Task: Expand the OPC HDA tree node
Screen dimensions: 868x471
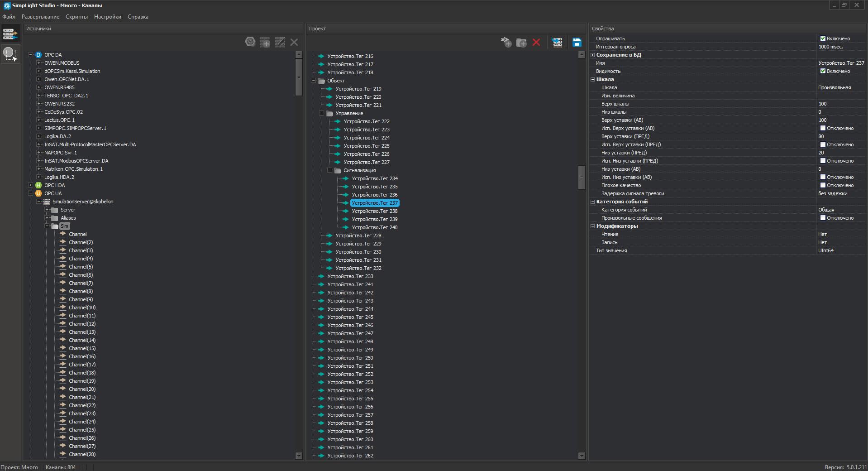Action: [x=31, y=185]
